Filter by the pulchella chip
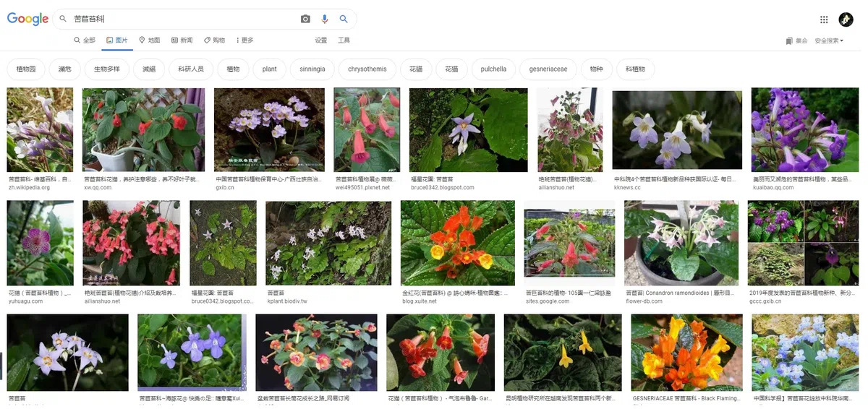This screenshot has width=868, height=409. [x=493, y=69]
